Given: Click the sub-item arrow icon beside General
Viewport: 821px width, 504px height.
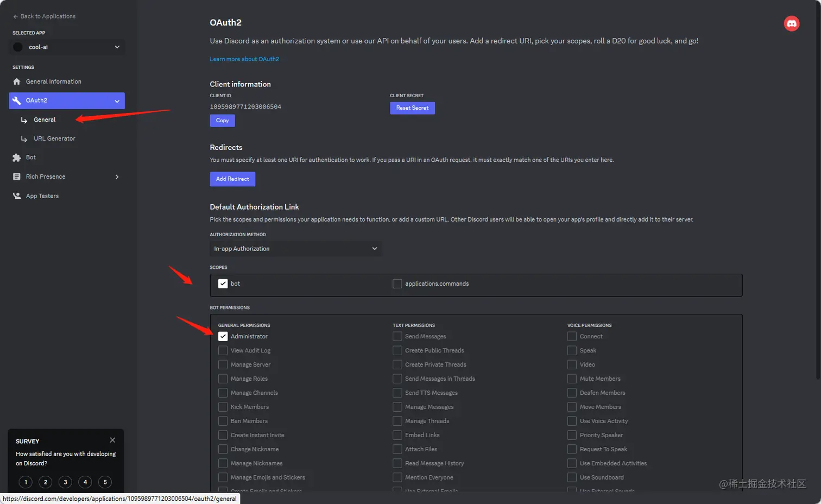Looking at the screenshot, I should [24, 120].
